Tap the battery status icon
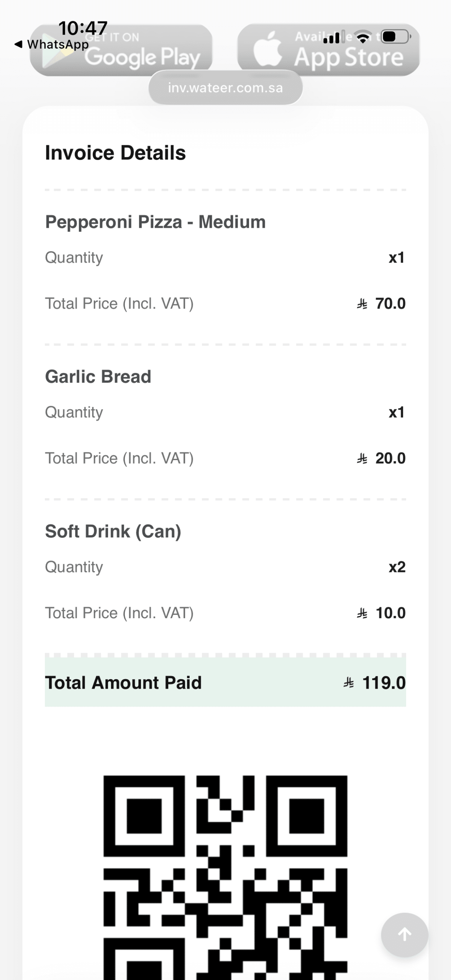Screen dimensions: 451x980 coord(396,37)
